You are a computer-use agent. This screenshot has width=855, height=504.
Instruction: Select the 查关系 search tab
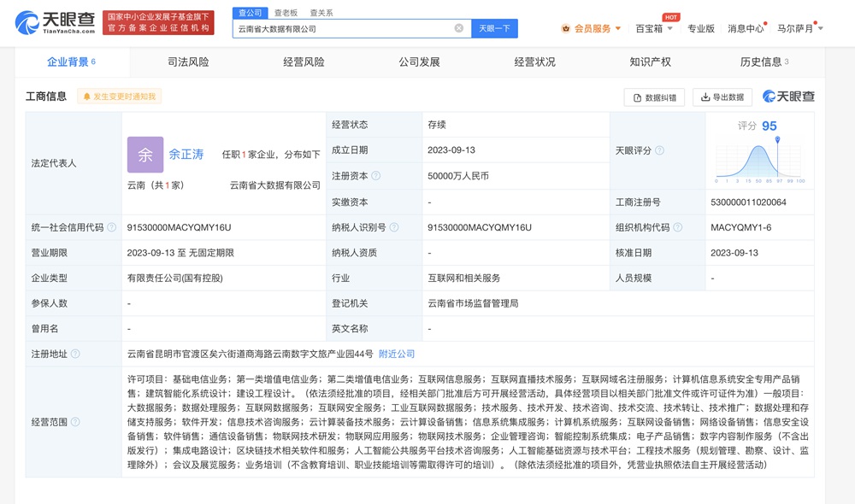321,13
